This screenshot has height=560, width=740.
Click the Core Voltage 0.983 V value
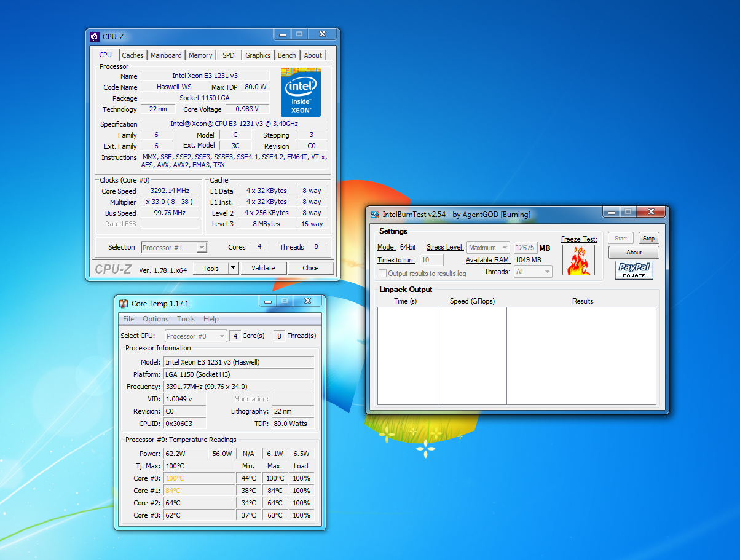(248, 109)
